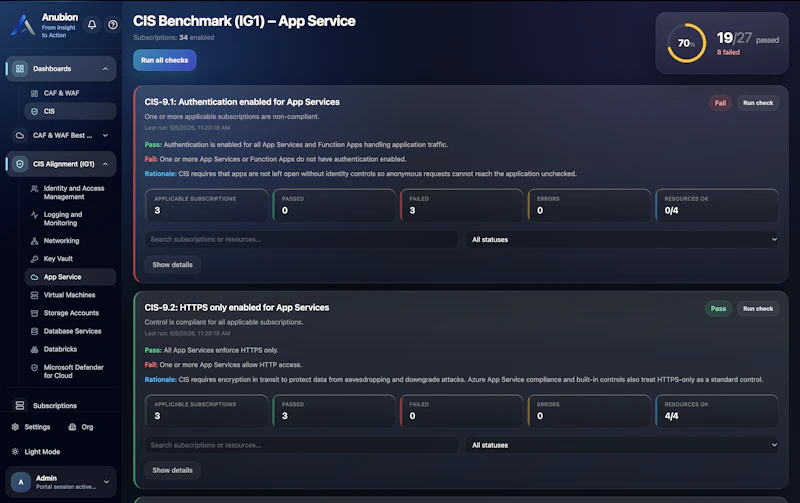Show details for CIS-9.1

(x=172, y=265)
